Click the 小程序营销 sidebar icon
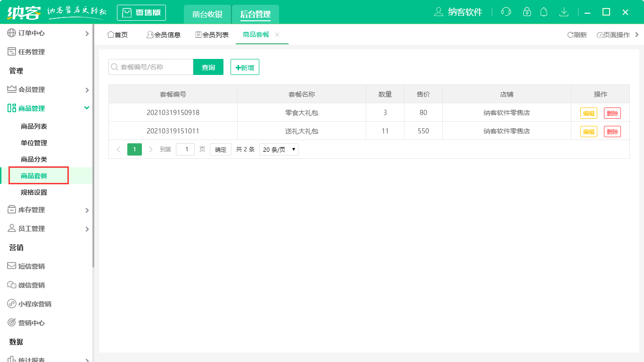Screen dimensions: 644x362 pyautogui.click(x=12, y=304)
